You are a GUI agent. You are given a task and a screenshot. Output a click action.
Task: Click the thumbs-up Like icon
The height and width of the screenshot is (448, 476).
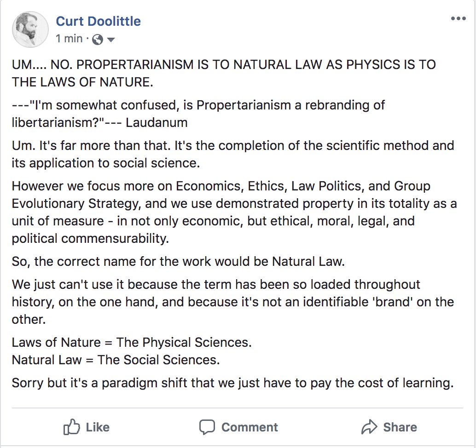point(71,427)
